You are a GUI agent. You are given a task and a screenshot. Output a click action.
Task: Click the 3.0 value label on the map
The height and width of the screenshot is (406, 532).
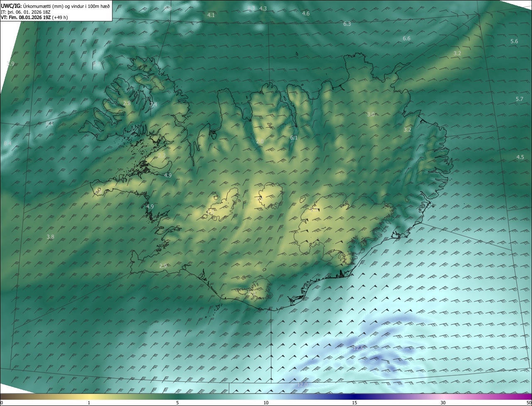(371, 114)
